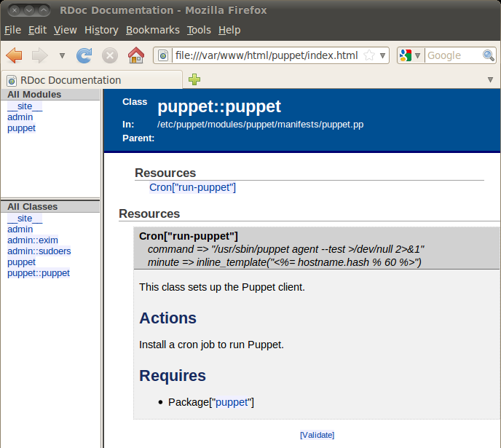The width and height of the screenshot is (501, 448).
Task: Open the history dropdown beside the Forward arrow
Action: click(62, 55)
